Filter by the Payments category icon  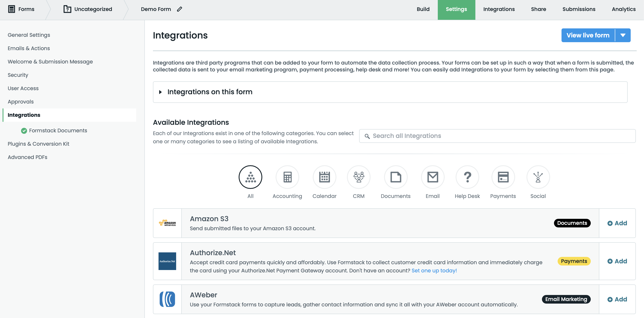tap(503, 177)
